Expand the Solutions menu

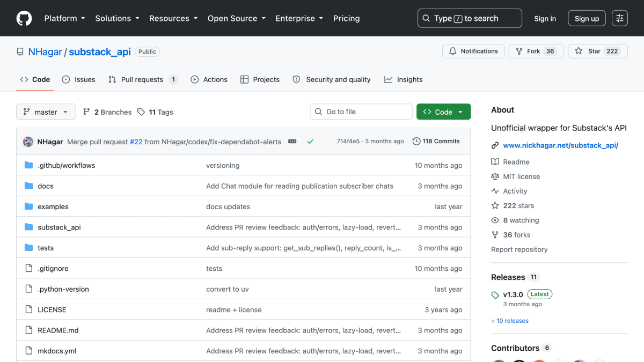(x=117, y=18)
